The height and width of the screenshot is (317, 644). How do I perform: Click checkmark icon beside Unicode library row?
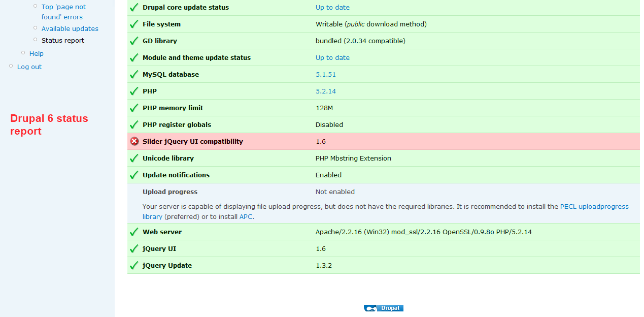click(x=134, y=158)
